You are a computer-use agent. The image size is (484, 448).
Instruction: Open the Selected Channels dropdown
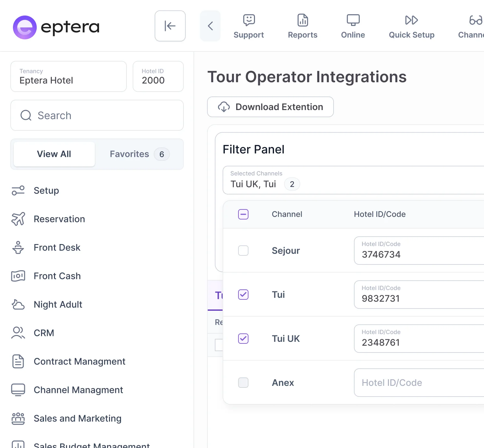click(x=353, y=180)
